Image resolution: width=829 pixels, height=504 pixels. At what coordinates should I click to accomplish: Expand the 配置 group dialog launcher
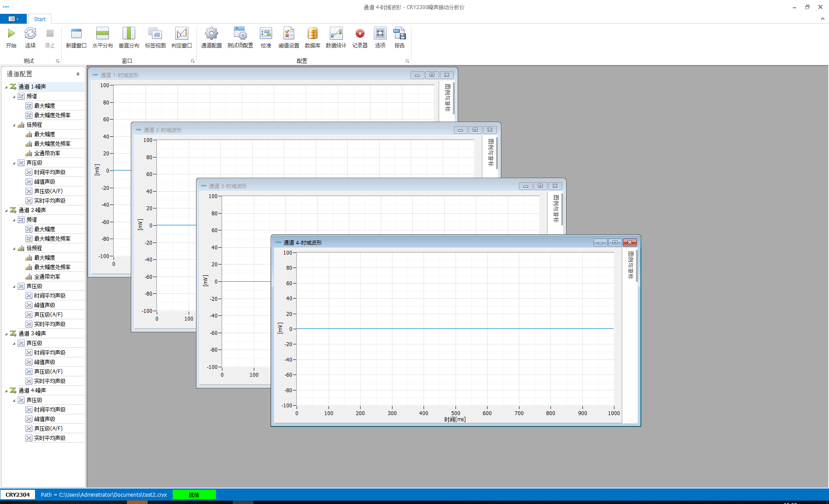pos(407,61)
